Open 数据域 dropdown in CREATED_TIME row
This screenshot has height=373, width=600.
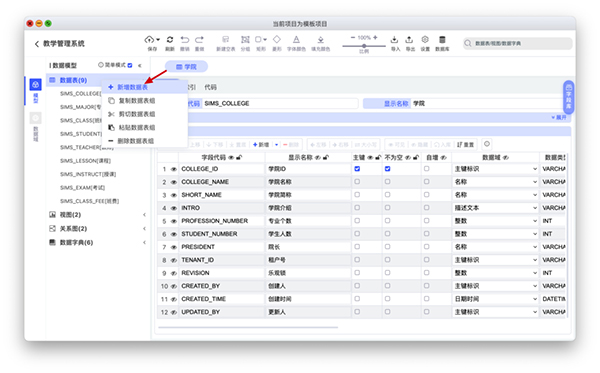(495, 299)
